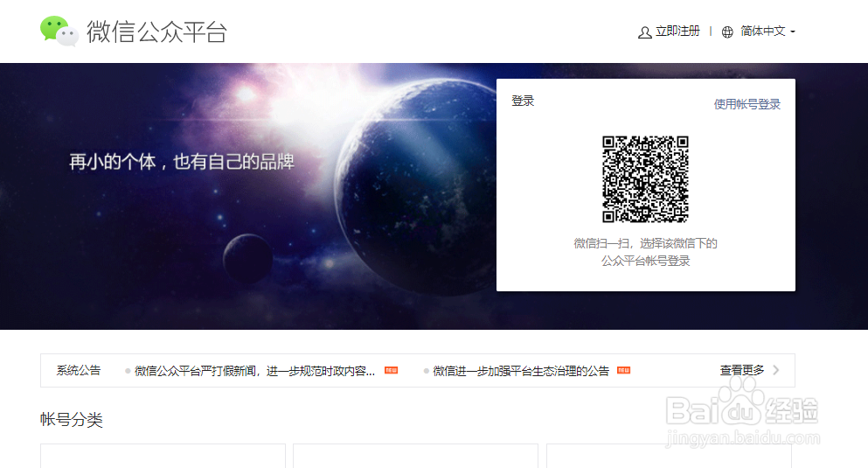Image resolution: width=868 pixels, height=468 pixels.
Task: Click the 微信扫一扫 instruction text
Action: (645, 252)
